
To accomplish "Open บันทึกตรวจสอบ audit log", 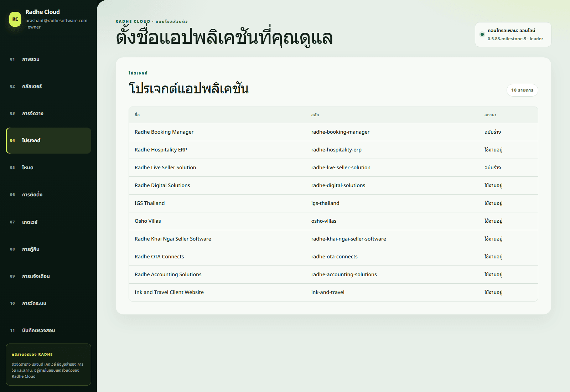I will (48, 330).
